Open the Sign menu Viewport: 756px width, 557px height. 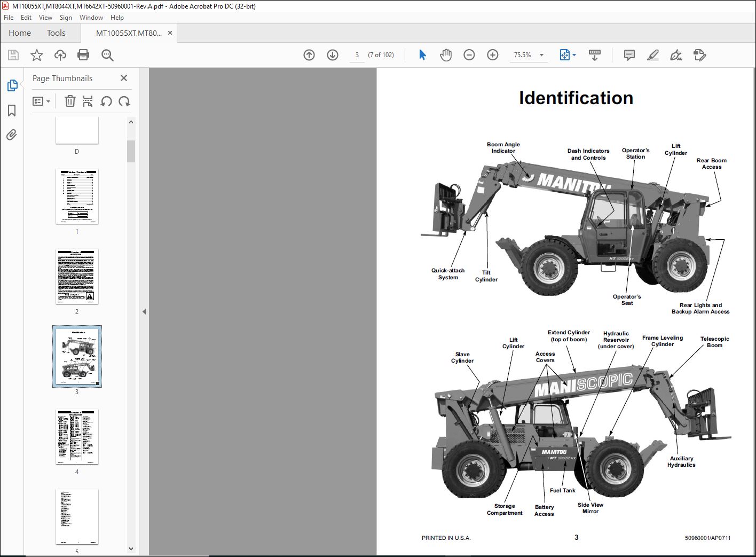(x=66, y=18)
